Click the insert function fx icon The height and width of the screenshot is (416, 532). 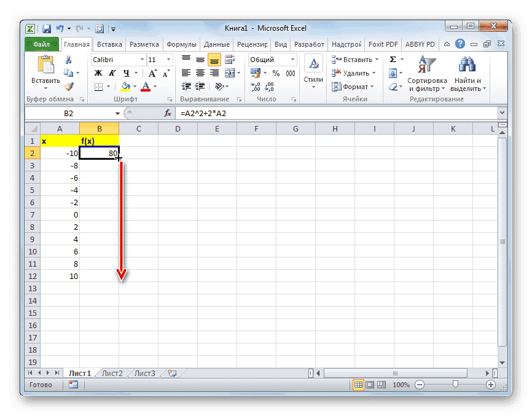167,114
